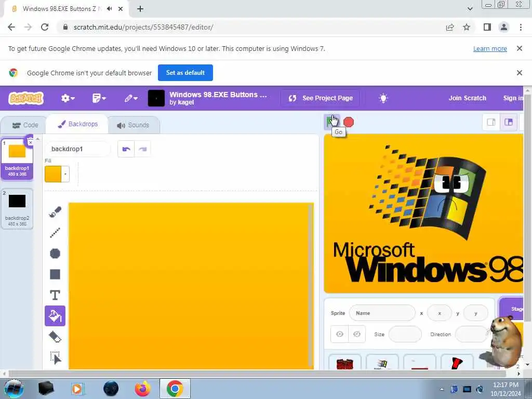The image size is (532, 399).
Task: Select the red necktie sprite thumbnail
Action: pos(457,362)
